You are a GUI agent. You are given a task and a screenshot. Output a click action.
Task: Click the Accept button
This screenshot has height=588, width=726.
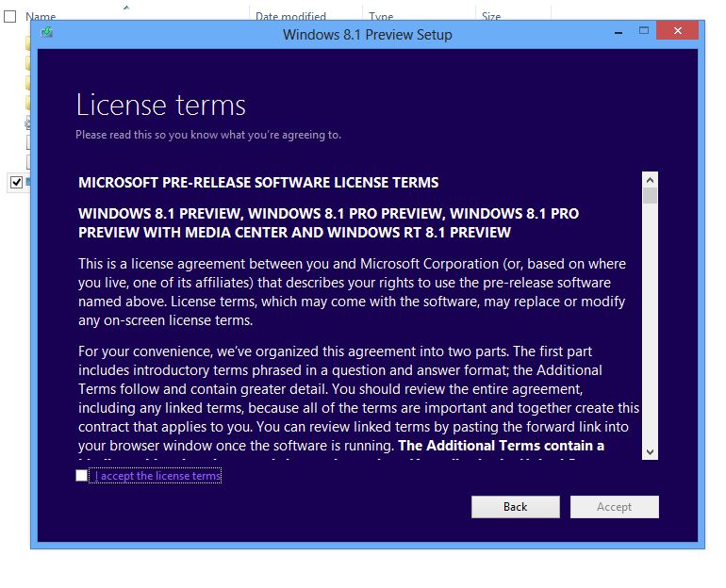pos(615,507)
